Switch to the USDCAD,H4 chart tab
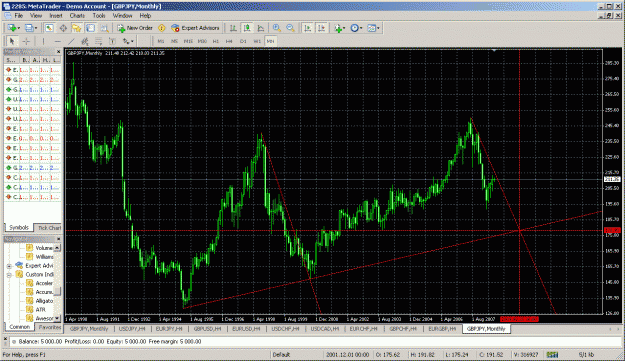Image resolution: width=625 pixels, height=361 pixels. pos(324,329)
